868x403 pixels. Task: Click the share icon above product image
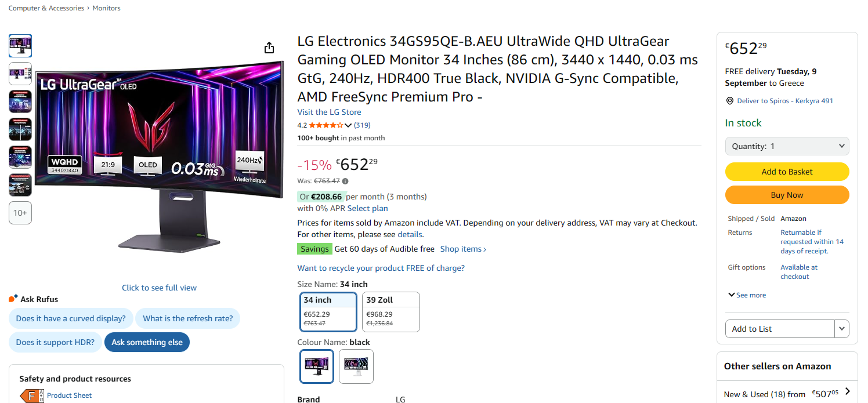pos(269,48)
